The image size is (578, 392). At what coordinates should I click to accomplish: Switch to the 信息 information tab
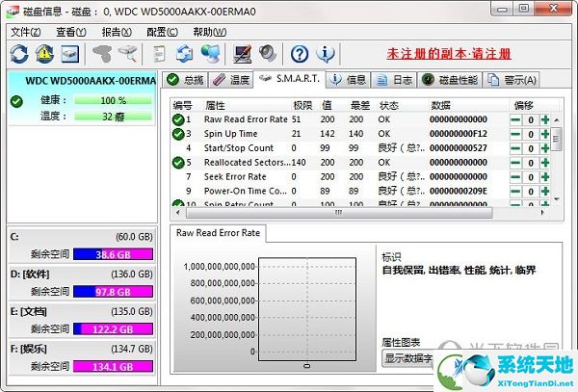pos(348,80)
